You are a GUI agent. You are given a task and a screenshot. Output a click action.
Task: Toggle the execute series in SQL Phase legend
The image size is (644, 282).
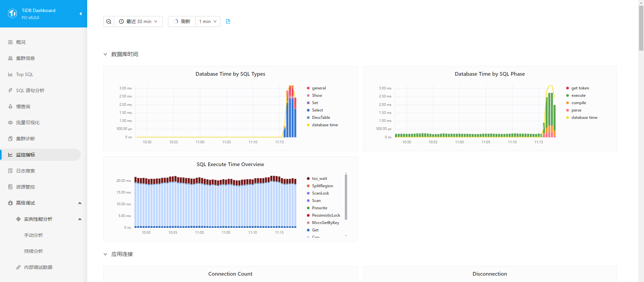coord(578,95)
